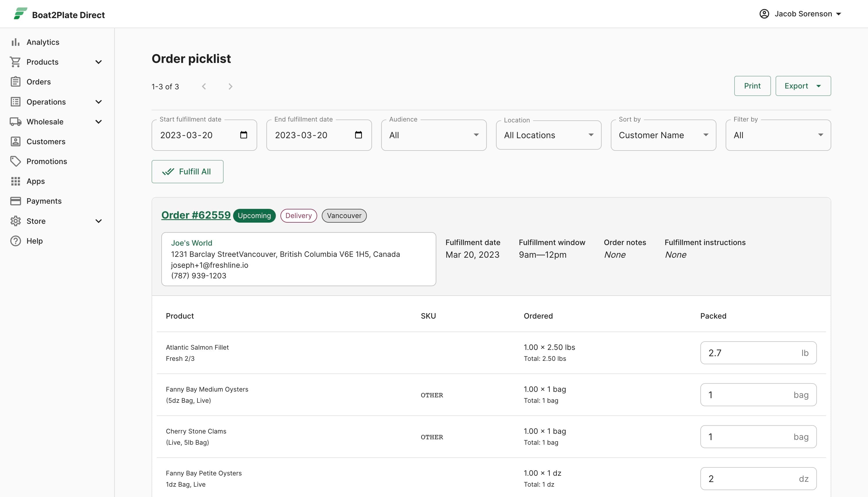The image size is (868, 497).
Task: Click the start fulfillment date field 2023-03-20
Action: 204,135
